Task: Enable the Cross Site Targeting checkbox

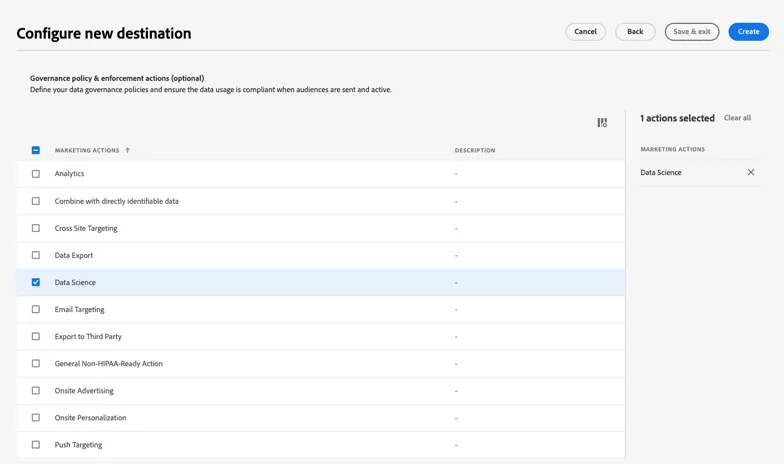Action: (36, 228)
